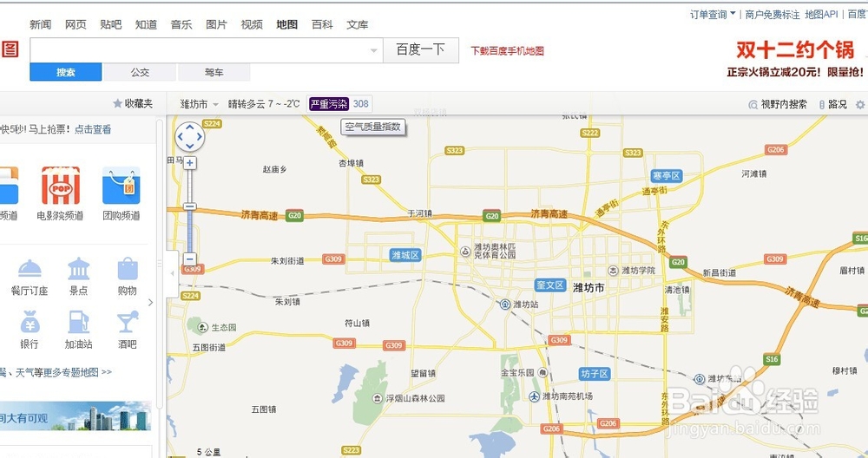The image size is (868, 458).
Task: Select the 购物 shopping icon
Action: (128, 269)
